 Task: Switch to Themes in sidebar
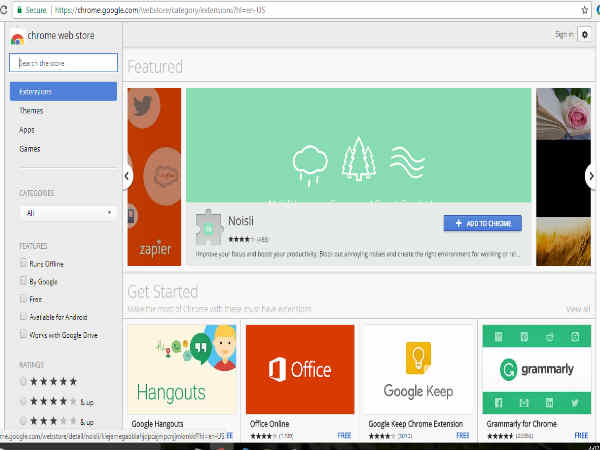coord(31,111)
